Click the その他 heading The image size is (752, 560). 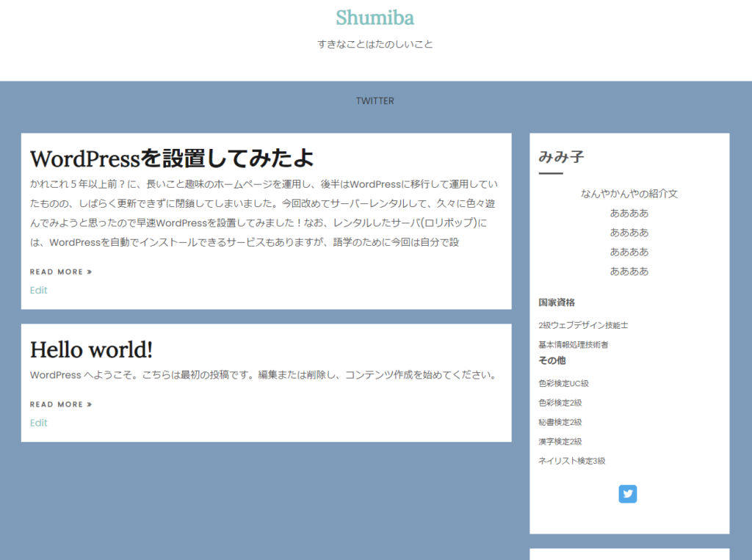(552, 360)
